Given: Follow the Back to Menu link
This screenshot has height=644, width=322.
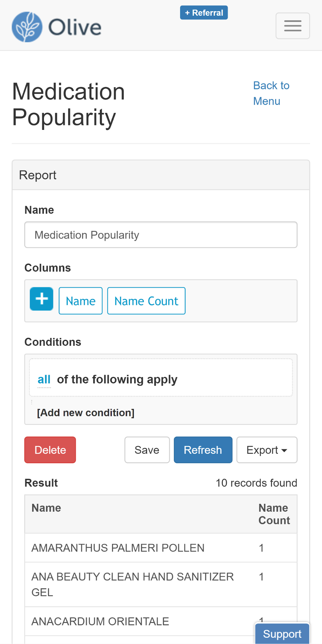Looking at the screenshot, I should tap(271, 93).
